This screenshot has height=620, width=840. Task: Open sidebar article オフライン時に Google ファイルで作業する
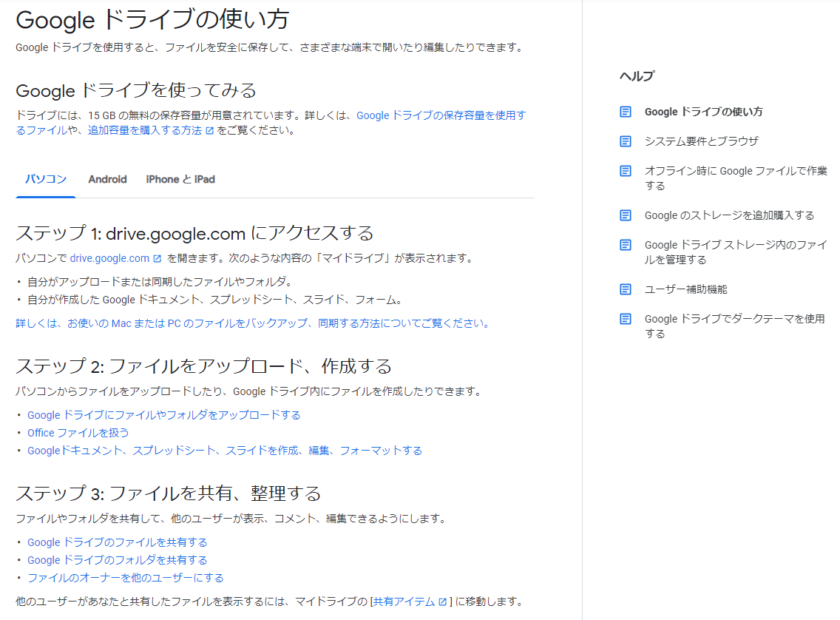click(736, 178)
